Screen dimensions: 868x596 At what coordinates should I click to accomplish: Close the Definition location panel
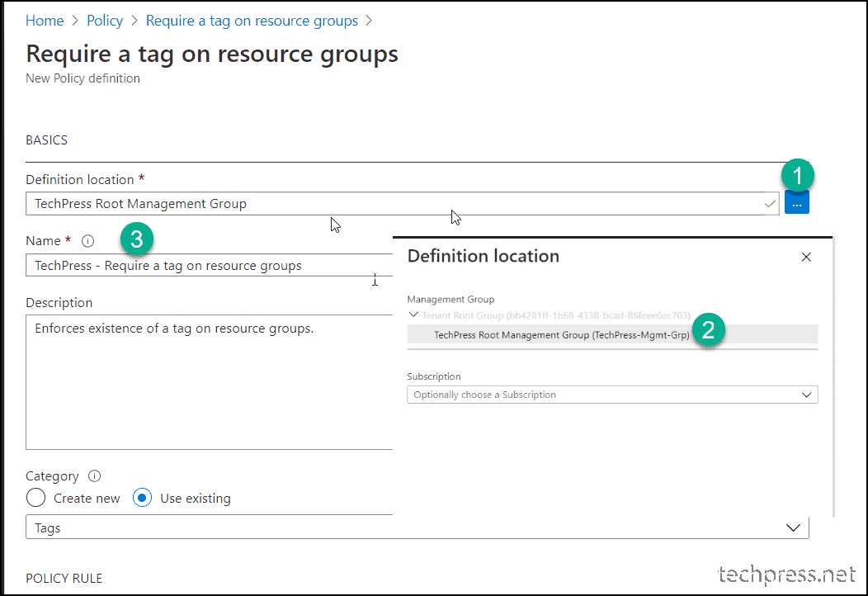806,257
